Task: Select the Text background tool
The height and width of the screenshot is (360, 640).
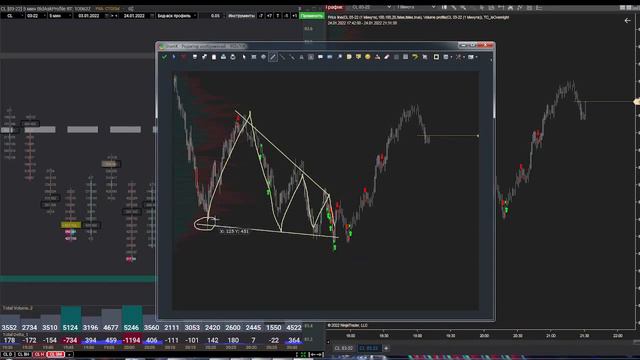Action: 311,57
